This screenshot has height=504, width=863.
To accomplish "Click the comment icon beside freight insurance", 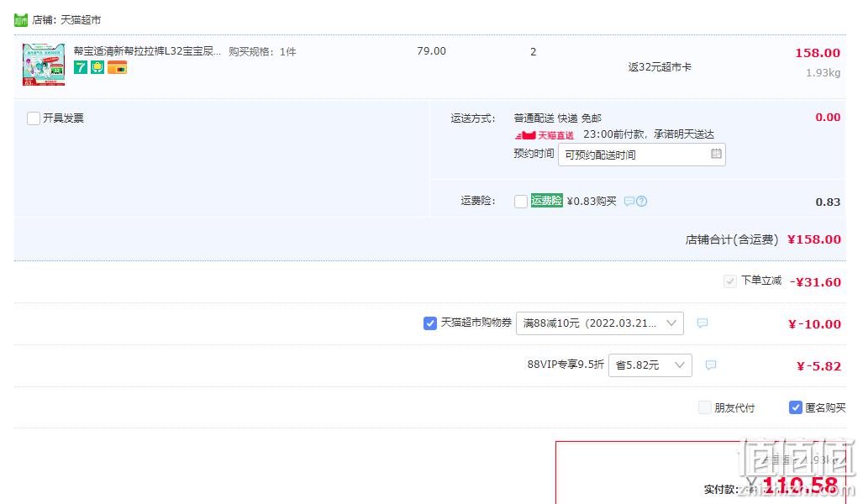I will pyautogui.click(x=629, y=202).
